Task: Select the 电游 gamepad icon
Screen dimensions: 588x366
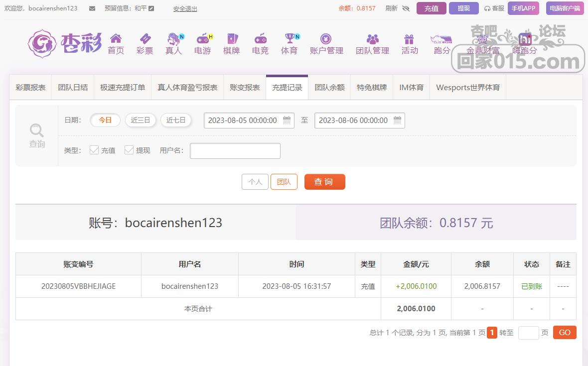Action: 202,39
